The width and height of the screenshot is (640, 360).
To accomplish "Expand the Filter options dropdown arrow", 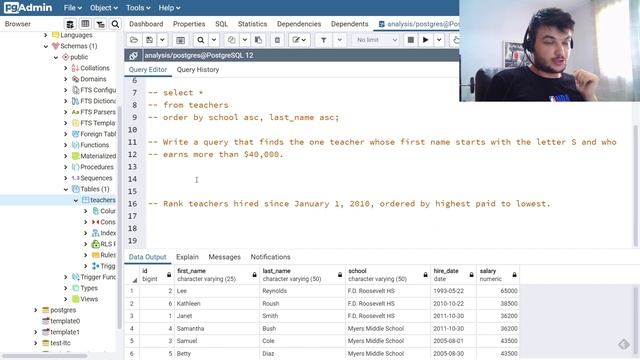I will (340, 40).
